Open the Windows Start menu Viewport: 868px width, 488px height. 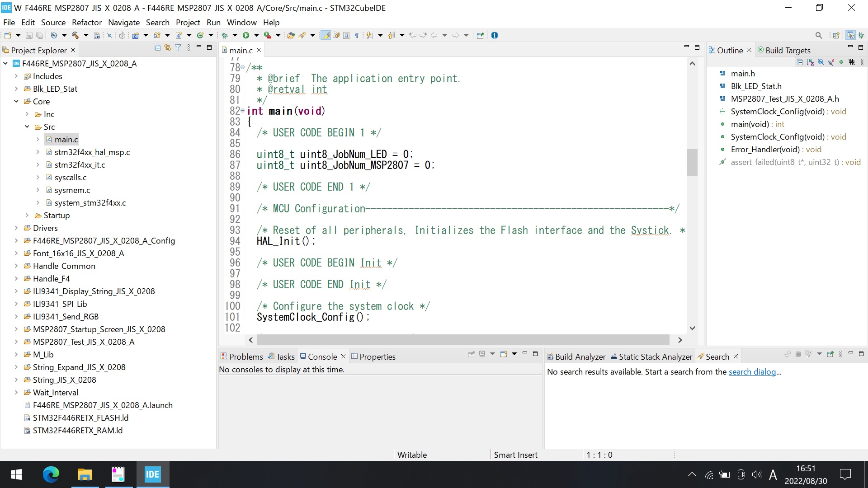pos(16,474)
